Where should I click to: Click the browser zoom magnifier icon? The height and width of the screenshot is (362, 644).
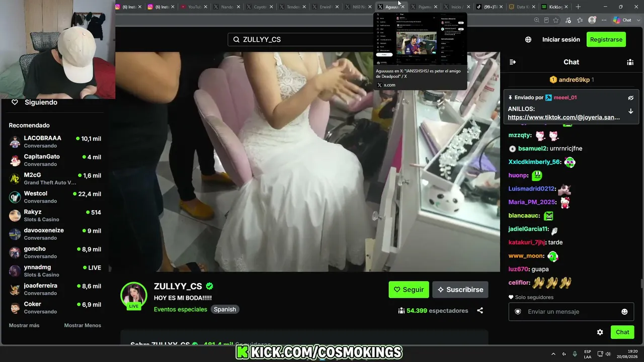[537, 20]
